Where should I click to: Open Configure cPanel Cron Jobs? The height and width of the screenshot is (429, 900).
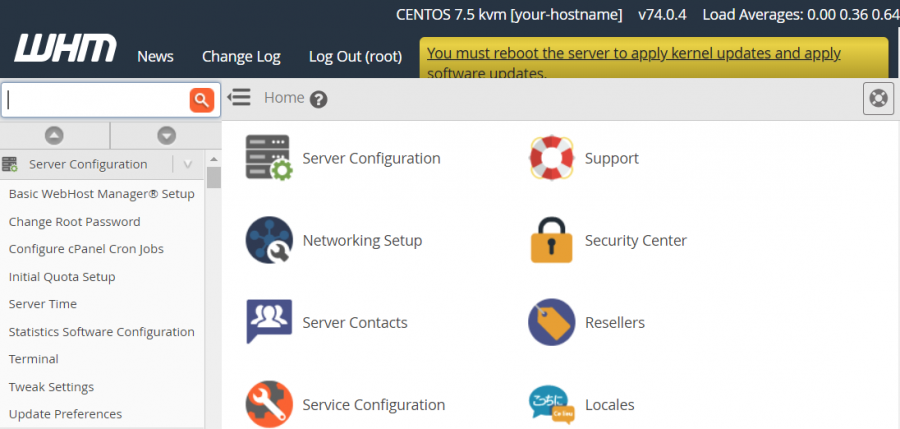point(86,249)
